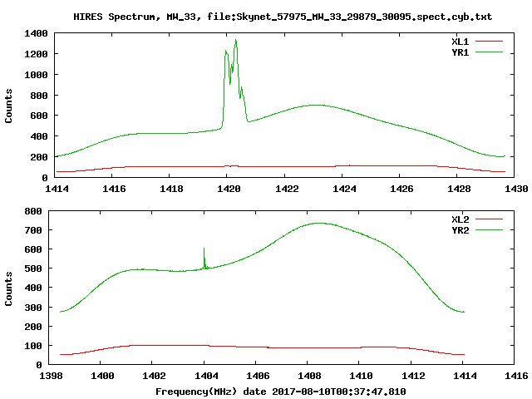The image size is (532, 399).
Task: Click the 100 y-axis value on bottom plot
Action: 33,346
